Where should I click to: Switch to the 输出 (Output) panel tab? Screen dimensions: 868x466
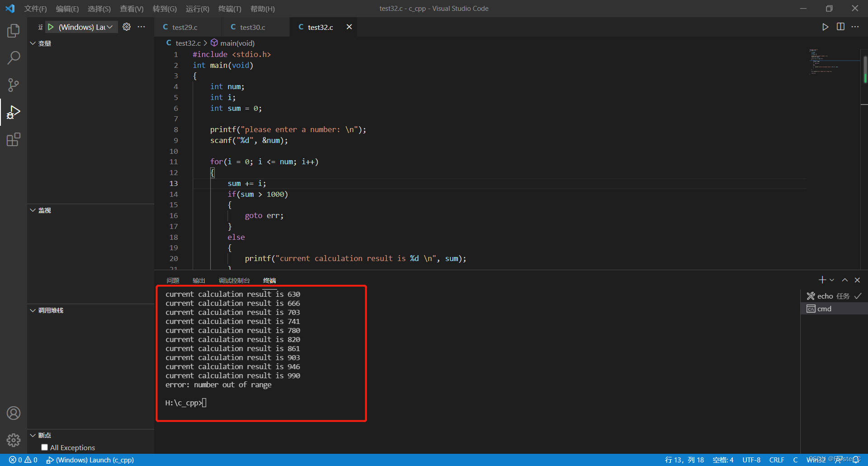pos(199,281)
